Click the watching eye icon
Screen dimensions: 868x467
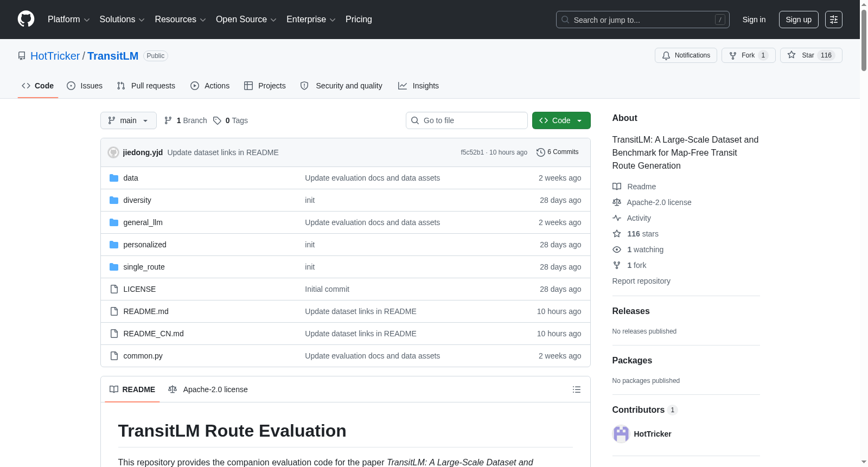click(x=617, y=250)
